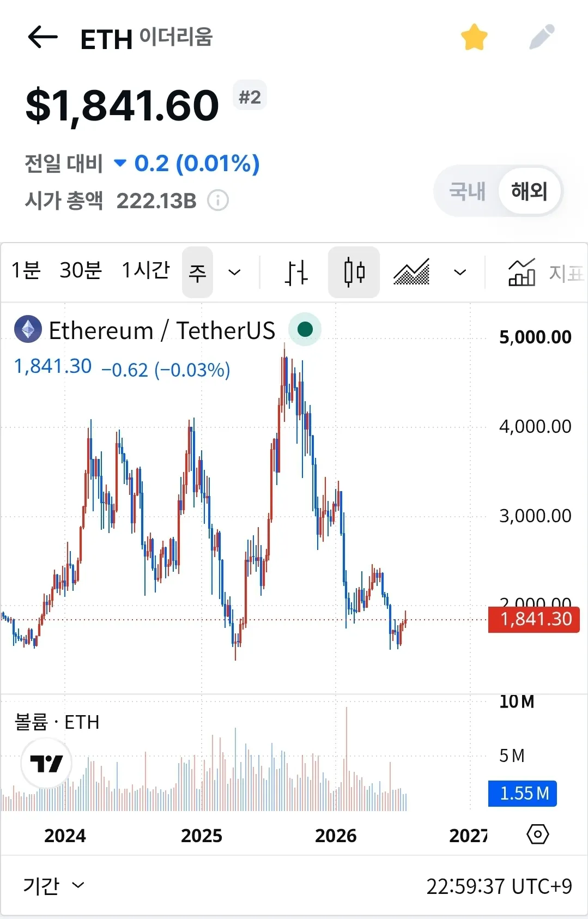Select the 30분 timeframe
This screenshot has width=588, height=919.
pyautogui.click(x=81, y=270)
